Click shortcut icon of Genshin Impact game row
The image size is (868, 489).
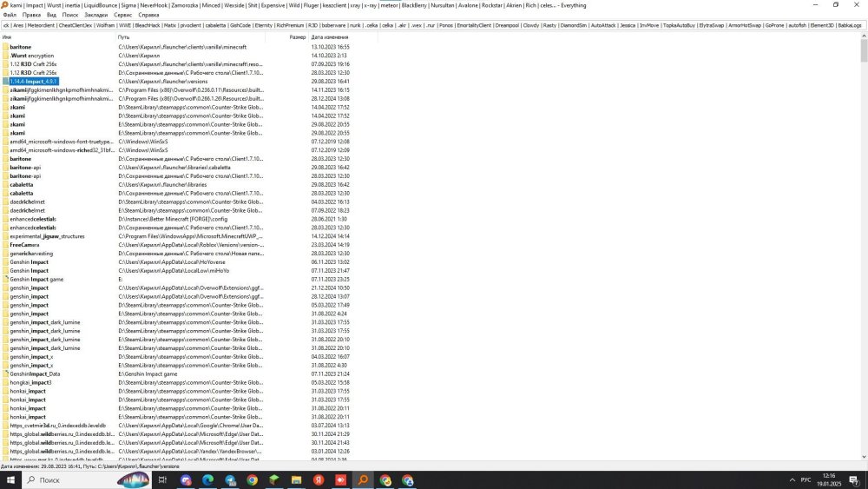pyautogui.click(x=5, y=279)
